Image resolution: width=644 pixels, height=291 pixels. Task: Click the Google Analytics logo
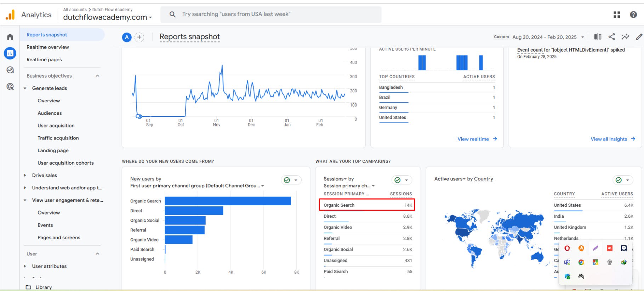click(x=10, y=15)
